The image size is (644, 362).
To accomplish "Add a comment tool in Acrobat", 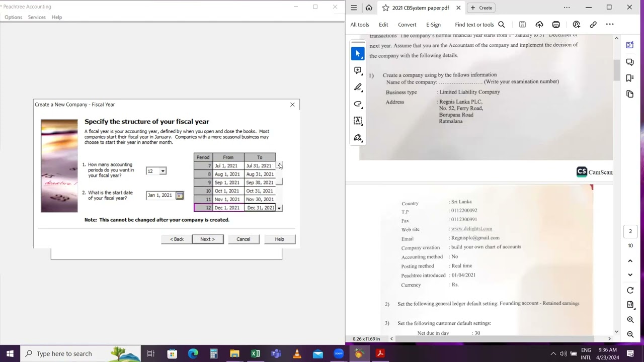I will pyautogui.click(x=358, y=70).
